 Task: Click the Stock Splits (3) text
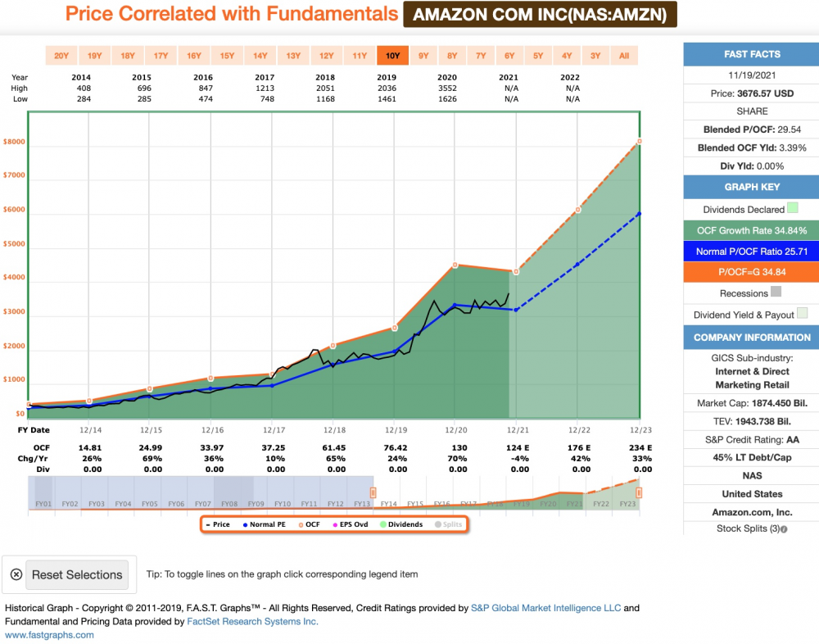click(748, 528)
